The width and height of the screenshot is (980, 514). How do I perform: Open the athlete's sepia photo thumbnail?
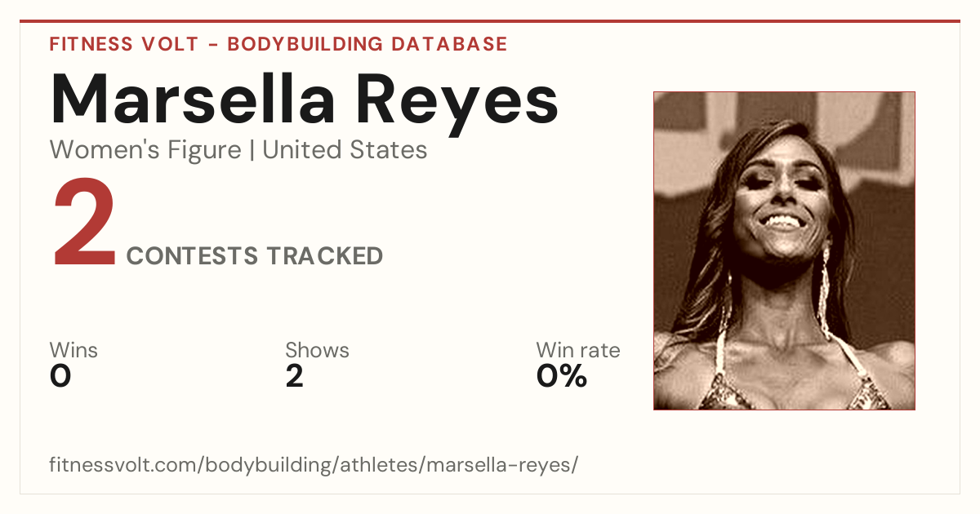pos(784,250)
